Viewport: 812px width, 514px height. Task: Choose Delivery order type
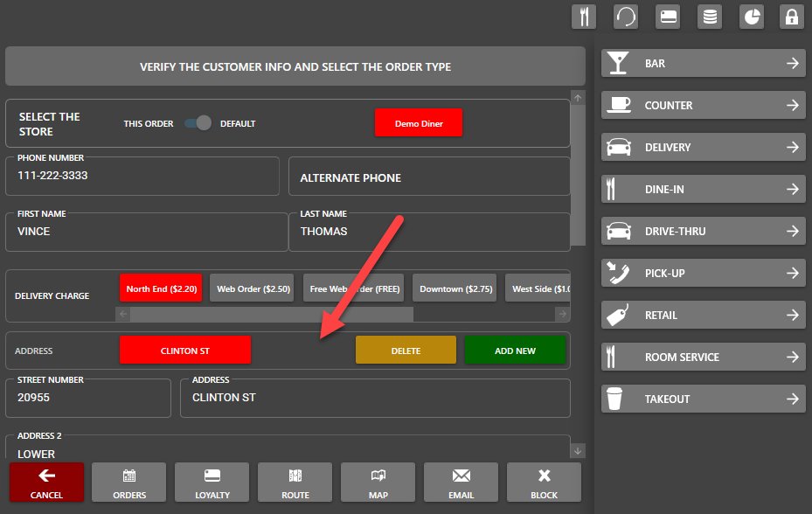(703, 148)
